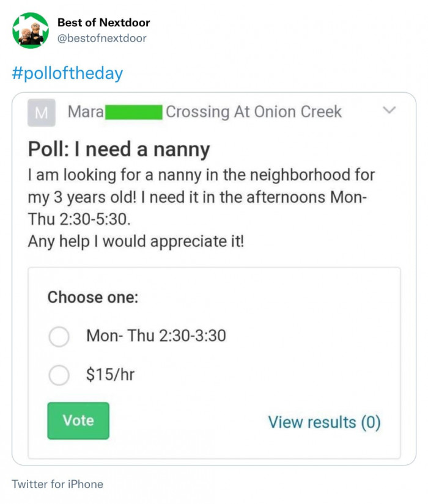The image size is (428, 504).
Task: Select the "$15/hr" radio button circle
Action: point(59,375)
